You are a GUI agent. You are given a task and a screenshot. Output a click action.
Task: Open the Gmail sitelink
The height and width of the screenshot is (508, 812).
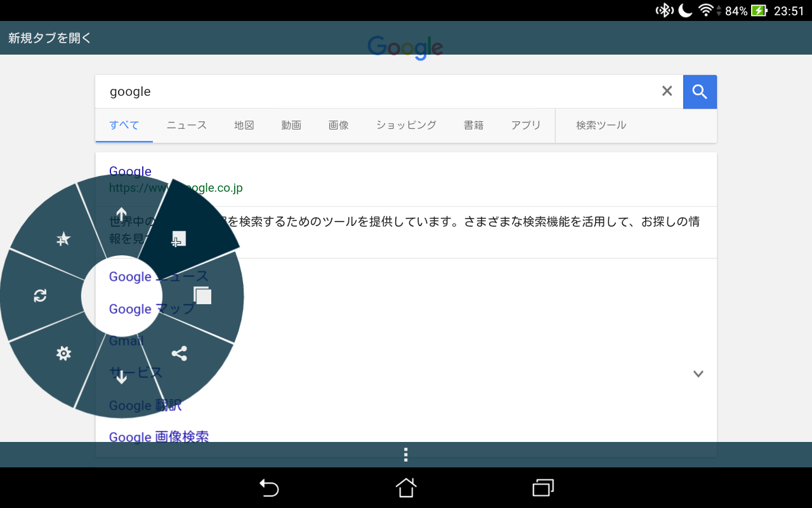(x=126, y=341)
